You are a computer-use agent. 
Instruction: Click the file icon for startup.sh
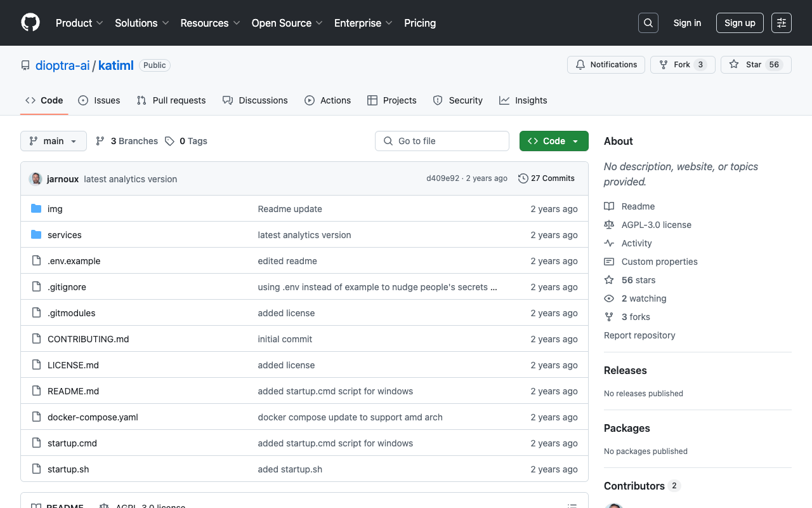pos(36,469)
